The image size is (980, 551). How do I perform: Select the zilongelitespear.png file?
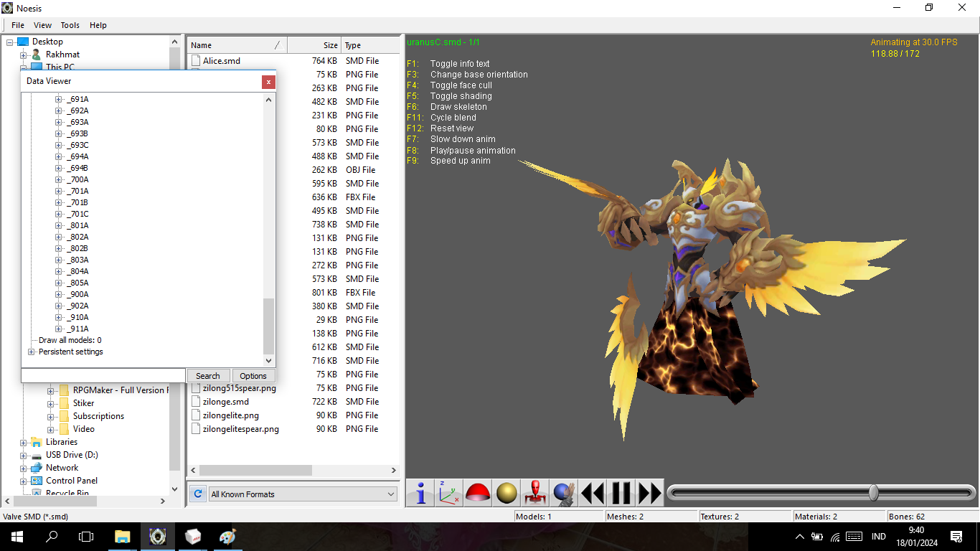[x=241, y=429]
